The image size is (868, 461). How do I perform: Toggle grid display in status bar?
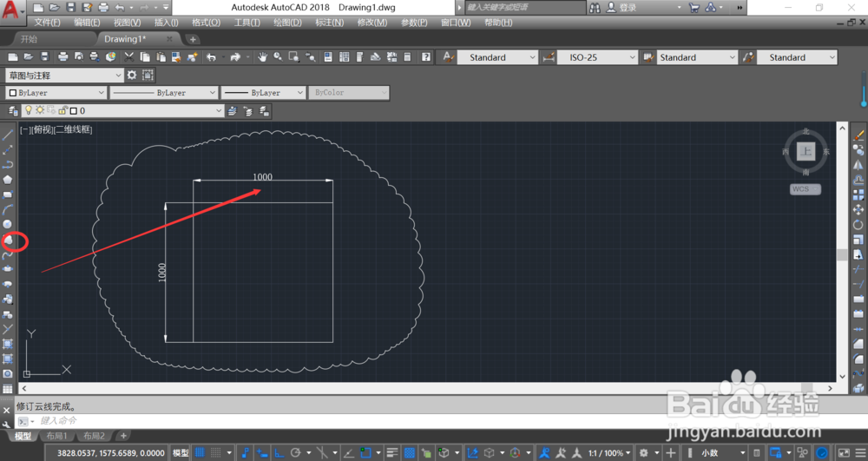pos(200,452)
